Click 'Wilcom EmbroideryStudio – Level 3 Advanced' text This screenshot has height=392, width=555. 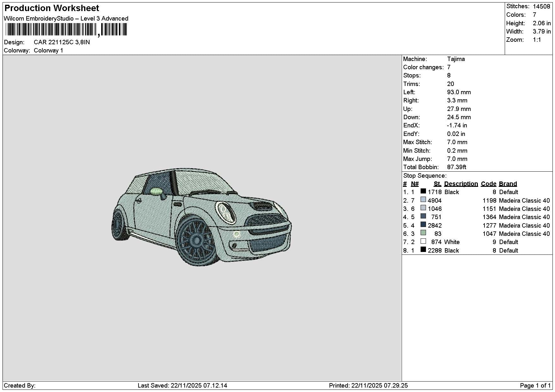66,18
